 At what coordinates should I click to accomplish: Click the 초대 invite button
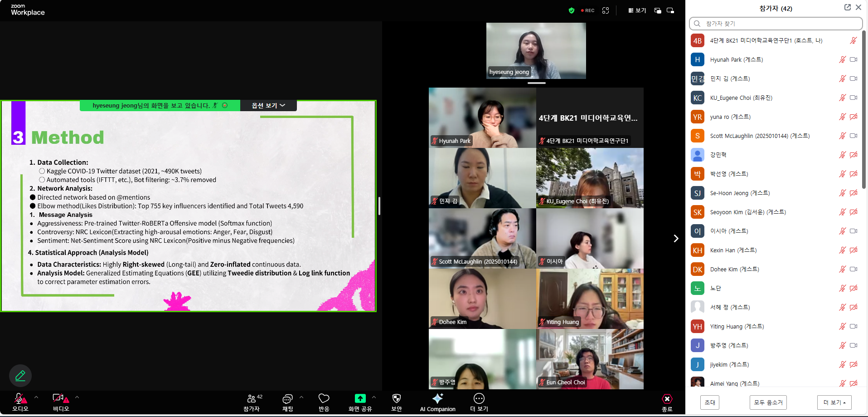click(x=710, y=402)
